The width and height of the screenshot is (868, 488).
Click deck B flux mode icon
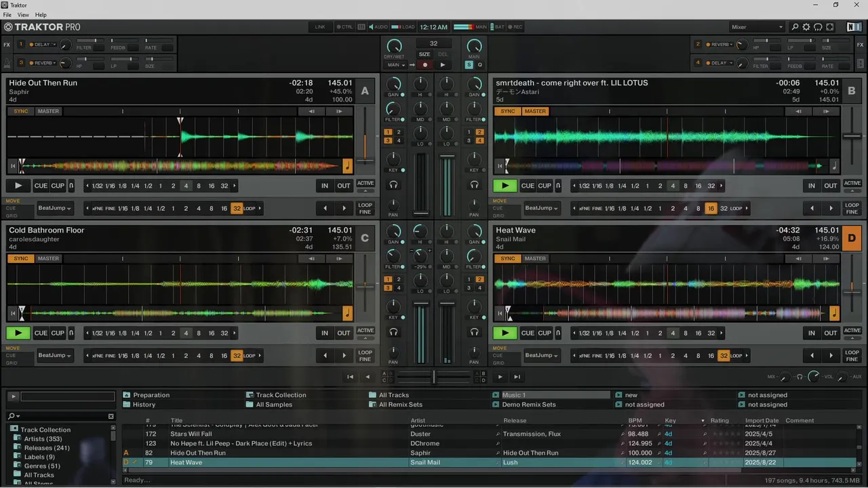559,186
